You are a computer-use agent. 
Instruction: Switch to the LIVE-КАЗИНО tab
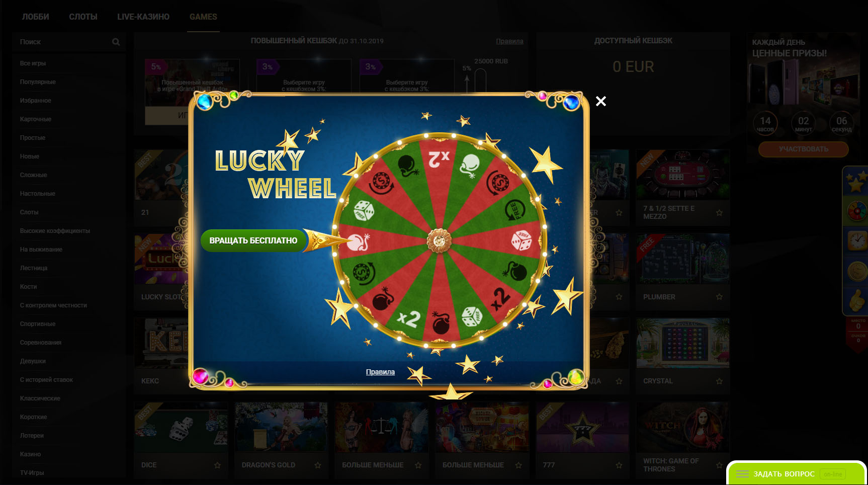pos(143,17)
